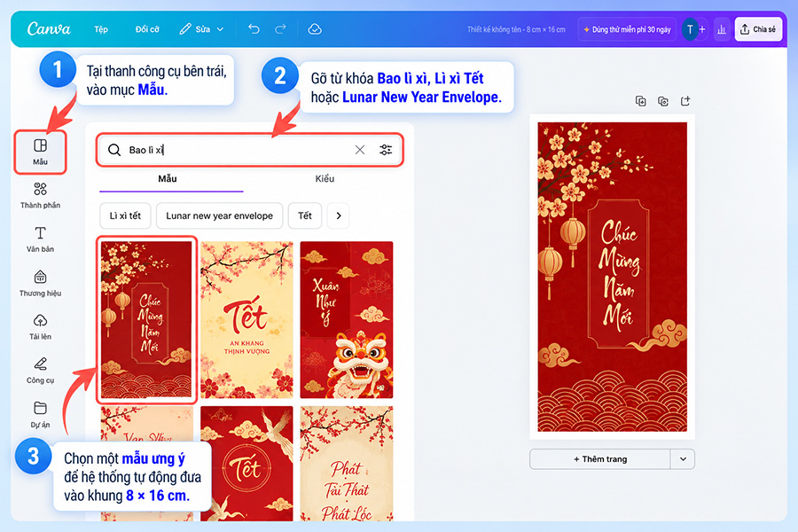Open the analytics chart icon
The height and width of the screenshot is (532, 798).
722,29
